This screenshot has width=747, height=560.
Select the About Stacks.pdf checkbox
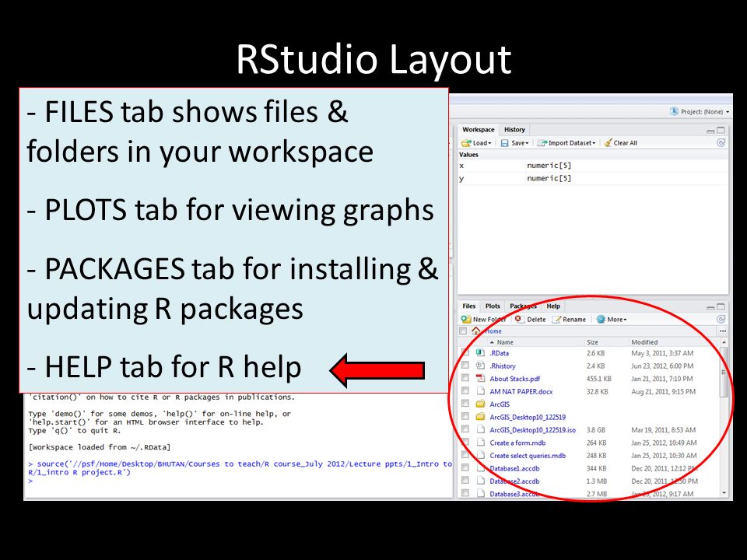(x=465, y=379)
